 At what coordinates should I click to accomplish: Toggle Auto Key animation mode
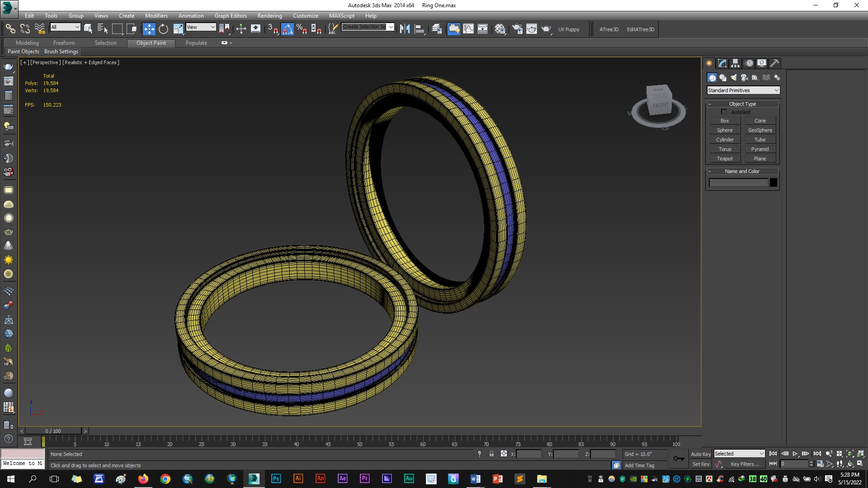click(700, 454)
